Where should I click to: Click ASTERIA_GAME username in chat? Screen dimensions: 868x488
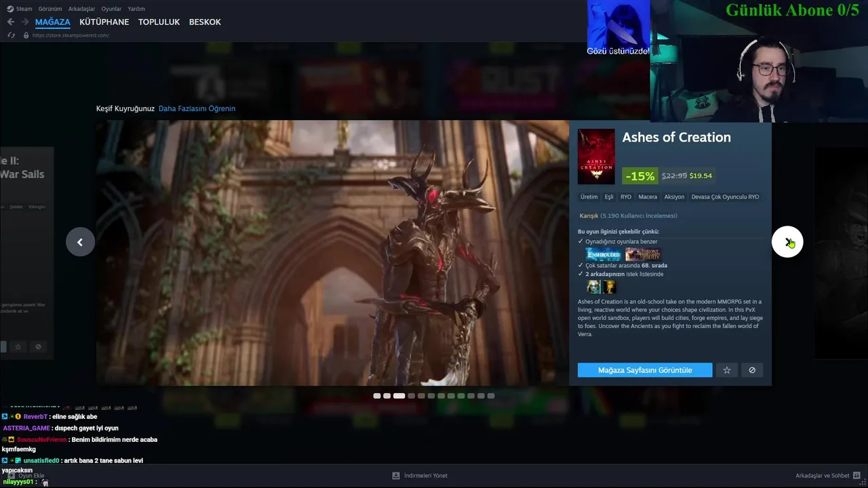[x=26, y=428]
